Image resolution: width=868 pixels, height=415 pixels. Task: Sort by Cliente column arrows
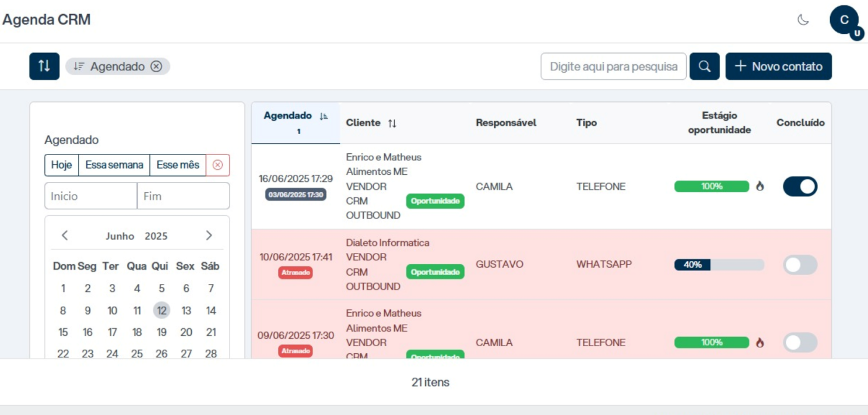(x=392, y=123)
